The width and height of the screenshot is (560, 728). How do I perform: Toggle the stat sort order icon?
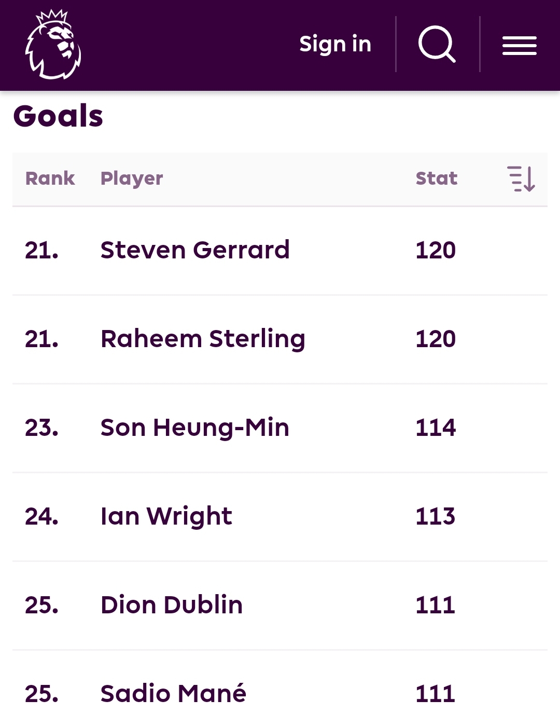[x=521, y=179]
